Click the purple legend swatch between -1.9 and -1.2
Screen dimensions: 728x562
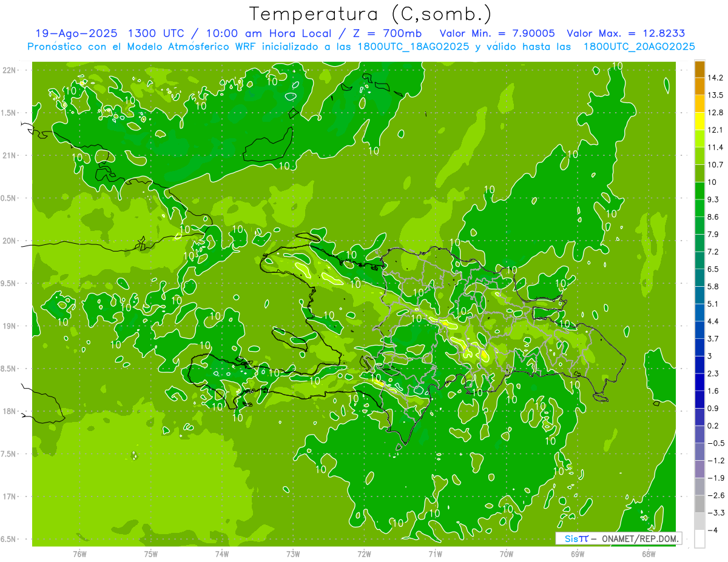click(699, 469)
